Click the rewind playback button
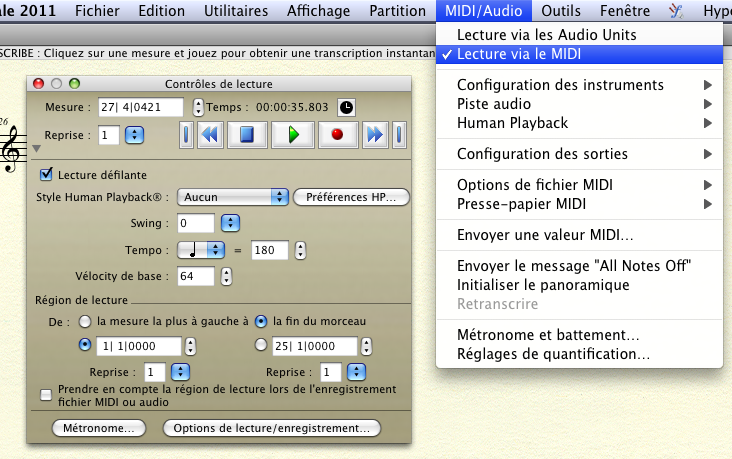Viewport: 732px width, 459px height. [x=210, y=135]
